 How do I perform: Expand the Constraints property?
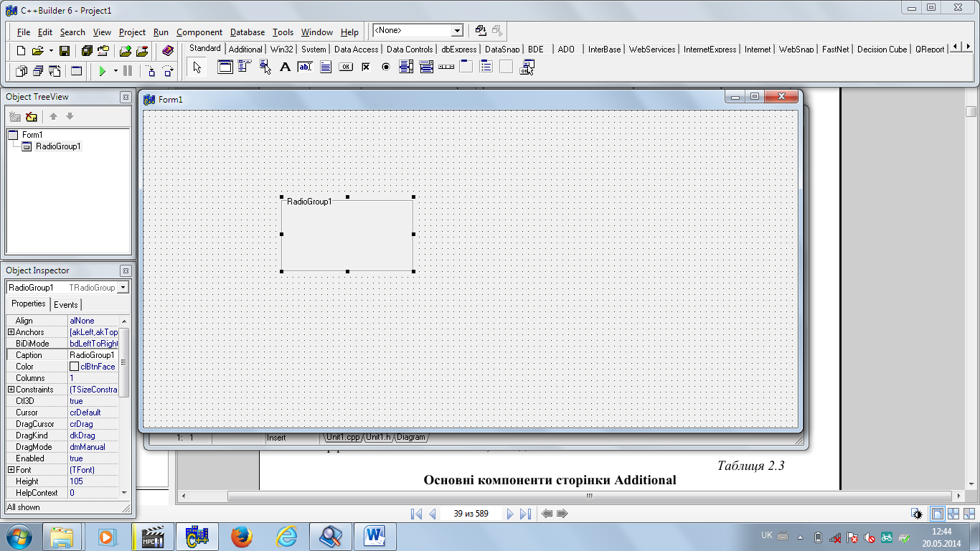pyautogui.click(x=11, y=390)
